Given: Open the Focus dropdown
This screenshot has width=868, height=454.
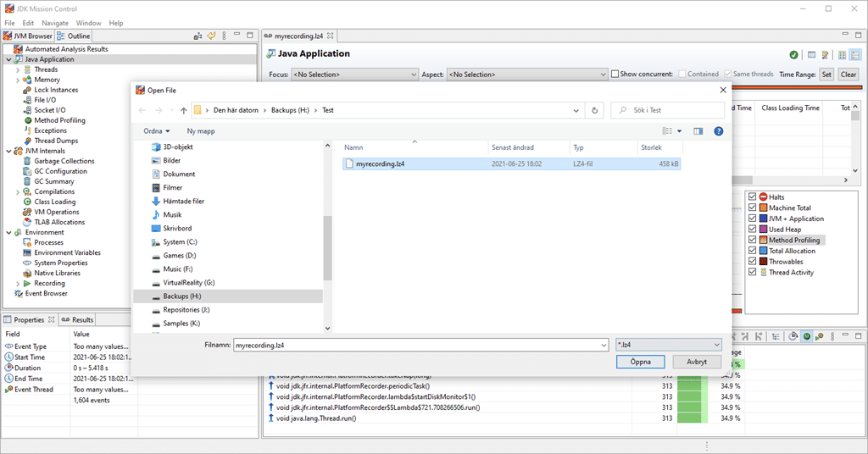Looking at the screenshot, I should coord(355,74).
